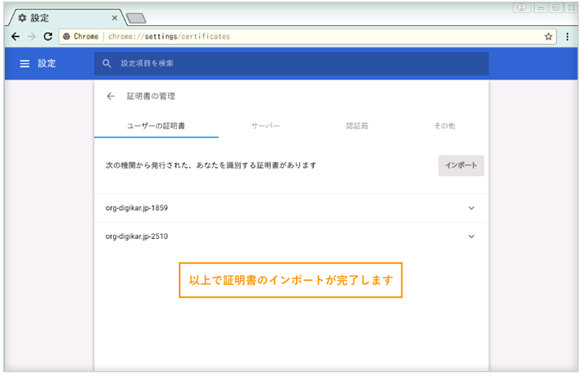Click the 設定 heading in the blue bar
The image size is (582, 377).
point(47,63)
